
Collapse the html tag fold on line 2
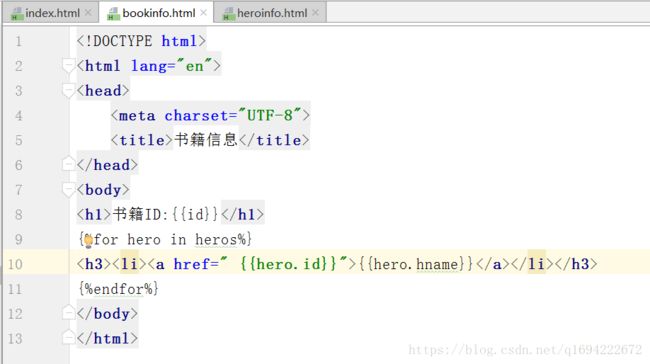[x=68, y=66]
